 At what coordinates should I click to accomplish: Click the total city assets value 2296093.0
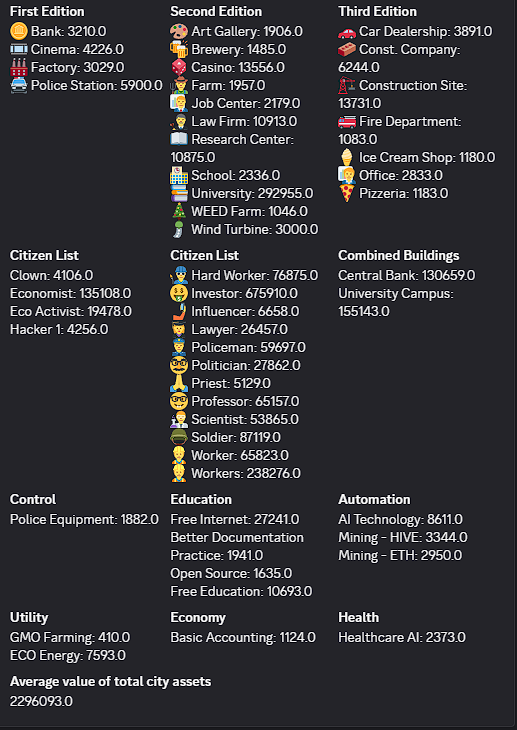[x=41, y=702]
